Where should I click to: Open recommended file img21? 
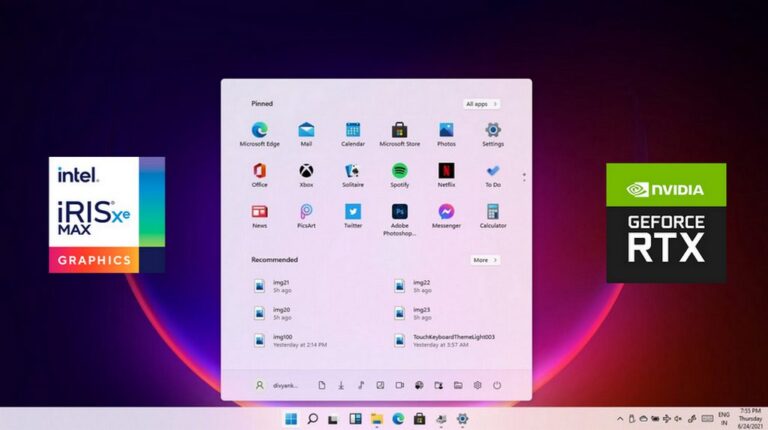pyautogui.click(x=272, y=286)
